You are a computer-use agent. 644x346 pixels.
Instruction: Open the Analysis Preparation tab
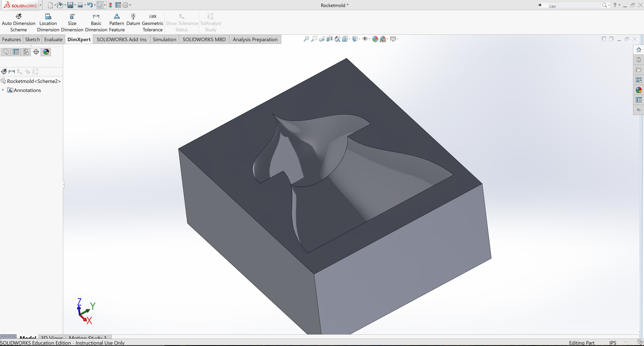[x=255, y=39]
